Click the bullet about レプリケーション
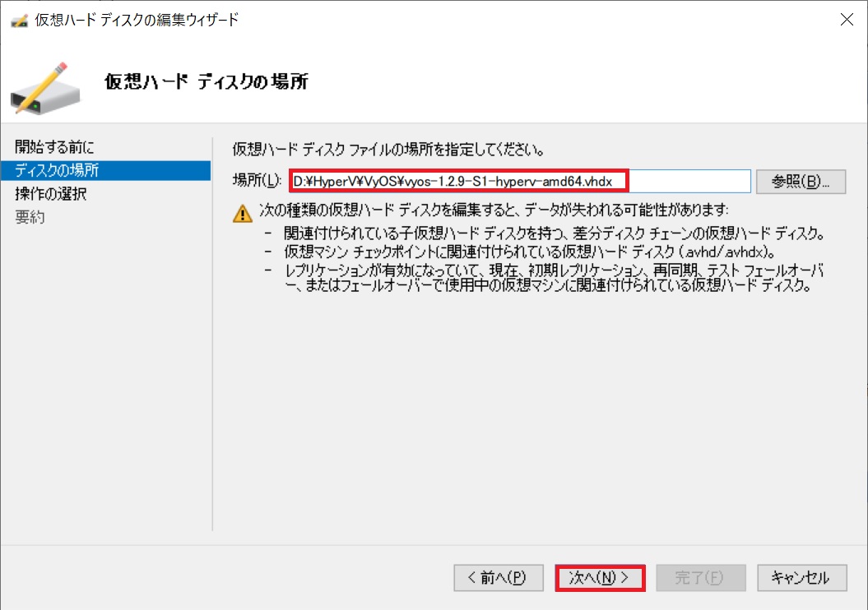The image size is (868, 610). (555, 278)
